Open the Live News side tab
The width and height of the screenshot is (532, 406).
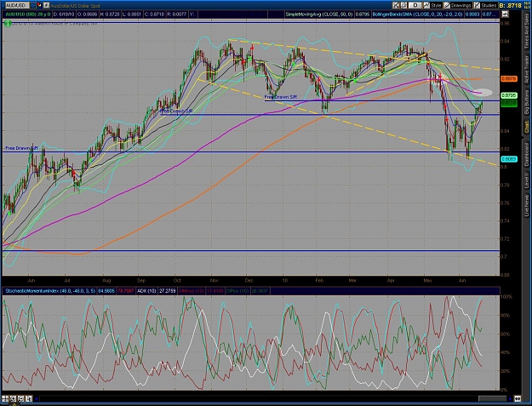527,205
